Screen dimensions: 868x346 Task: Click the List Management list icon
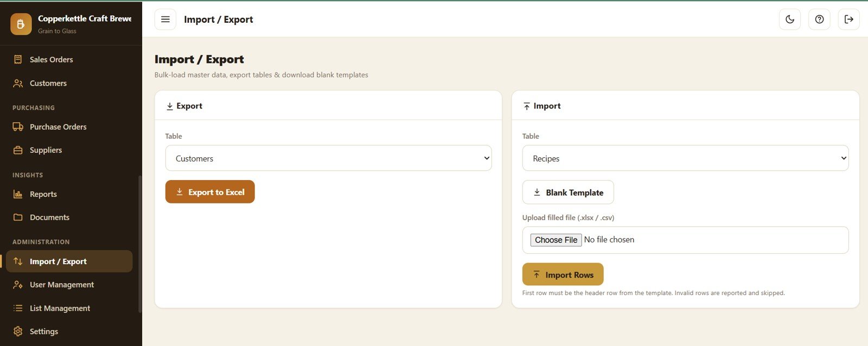click(18, 308)
